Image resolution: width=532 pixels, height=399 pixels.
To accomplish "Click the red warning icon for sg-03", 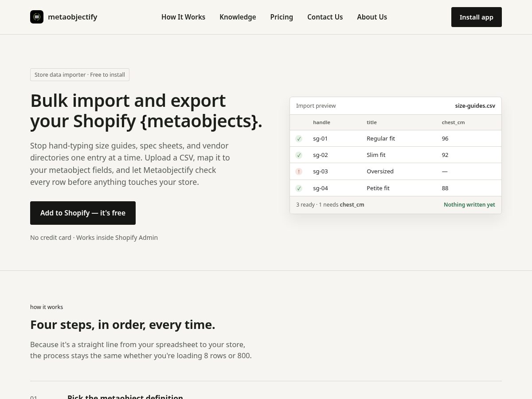I will pyautogui.click(x=299, y=172).
